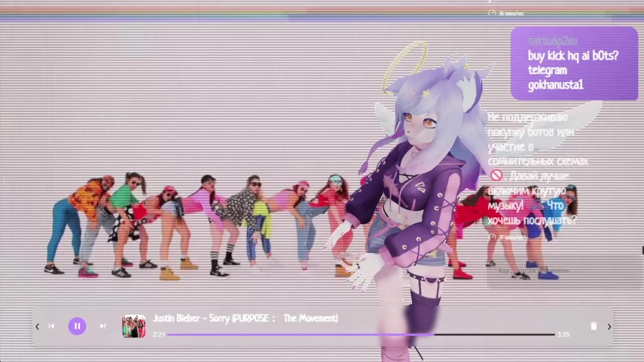This screenshot has height=362, width=644.
Task: Select the 'gokhanusta1' text in chat bubble
Action: point(555,84)
